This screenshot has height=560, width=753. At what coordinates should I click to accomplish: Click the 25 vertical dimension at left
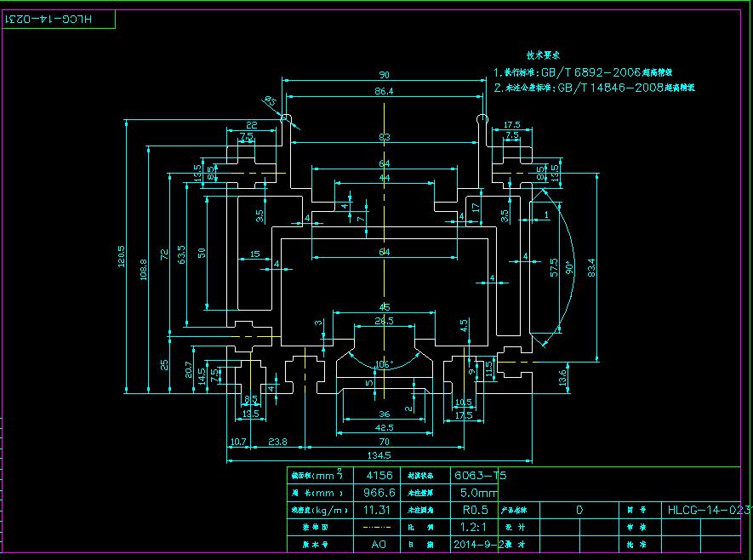coord(164,365)
